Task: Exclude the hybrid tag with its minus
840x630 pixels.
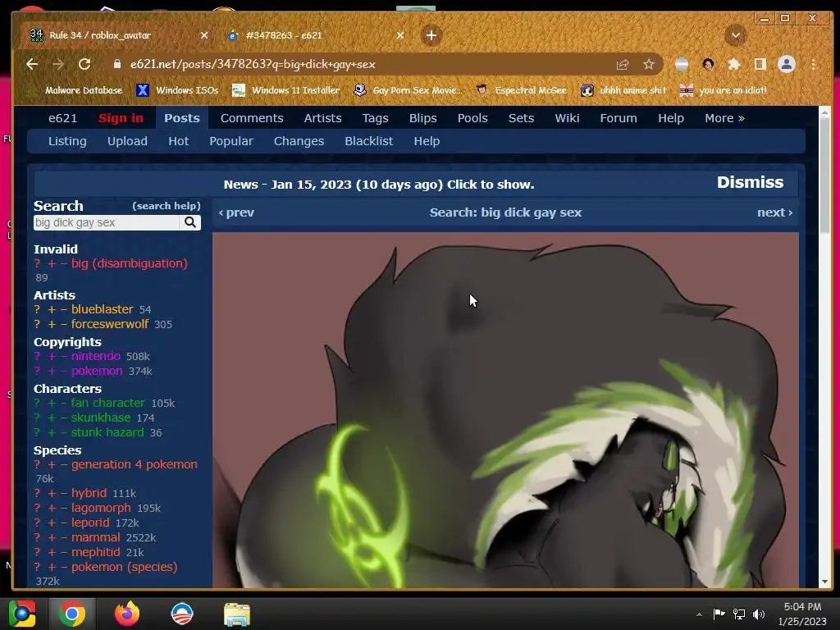Action: [64, 493]
